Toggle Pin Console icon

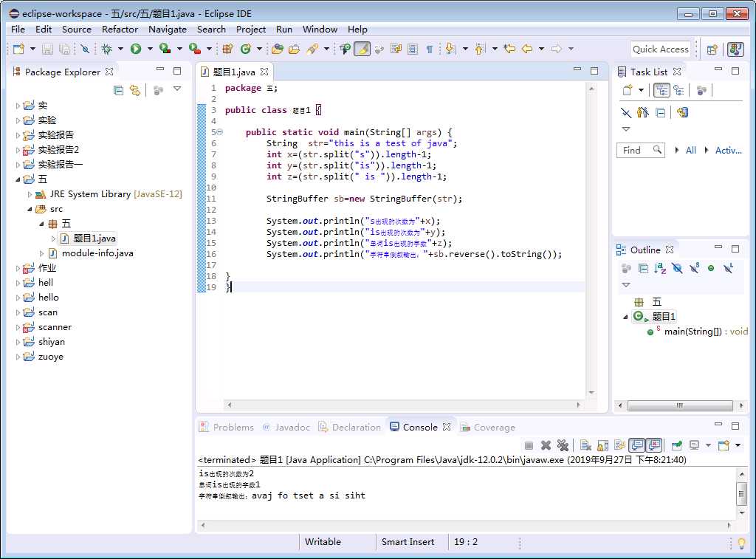[676, 445]
